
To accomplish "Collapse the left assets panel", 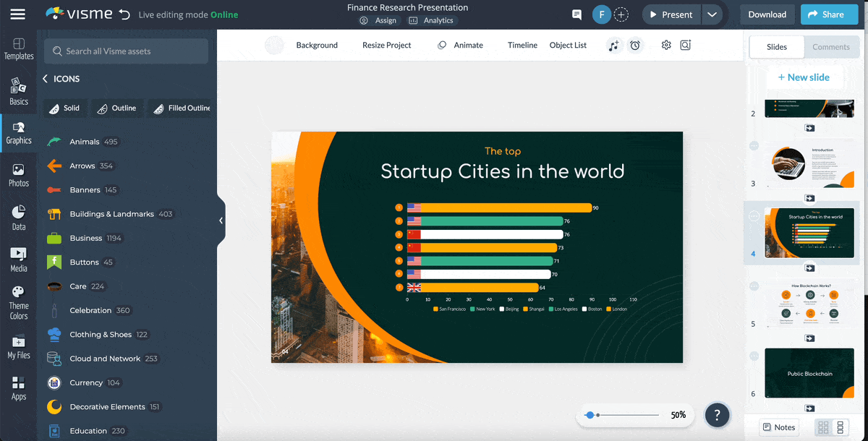I will (221, 220).
